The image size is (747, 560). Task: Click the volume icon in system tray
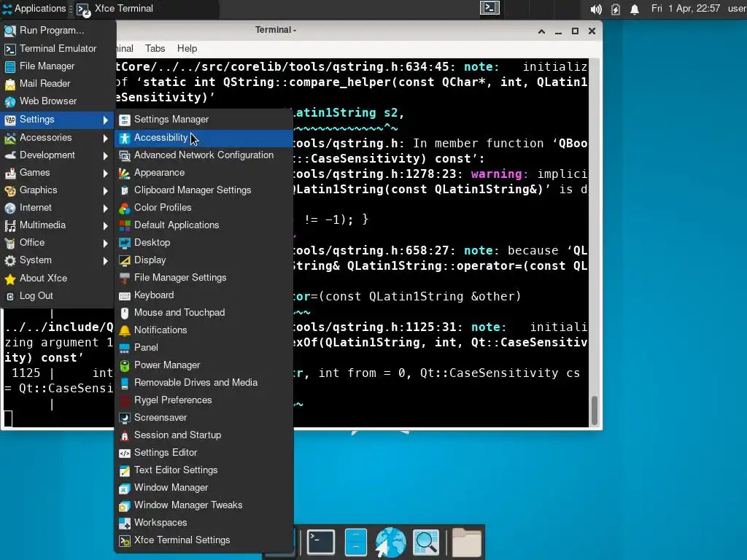pyautogui.click(x=595, y=9)
